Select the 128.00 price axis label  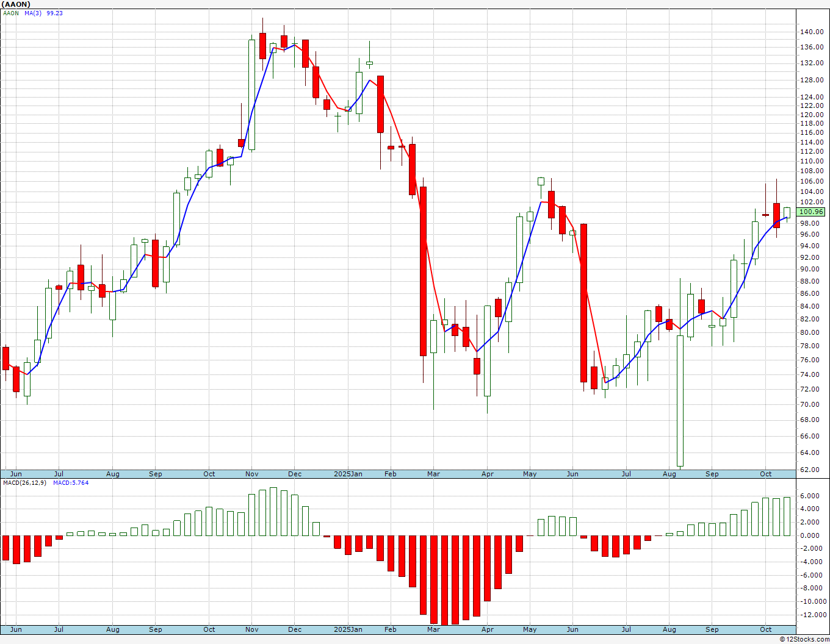click(x=811, y=80)
